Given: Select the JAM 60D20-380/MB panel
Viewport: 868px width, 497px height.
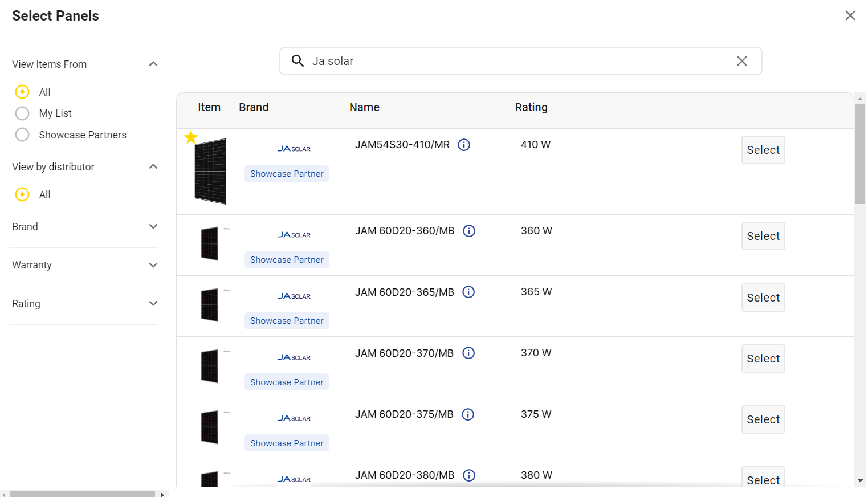Looking at the screenshot, I should (x=763, y=478).
